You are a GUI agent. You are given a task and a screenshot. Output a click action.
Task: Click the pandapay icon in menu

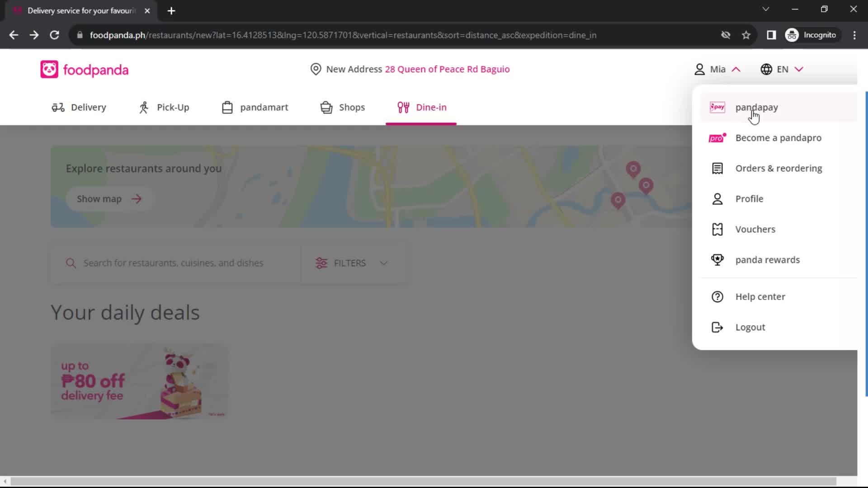click(718, 107)
